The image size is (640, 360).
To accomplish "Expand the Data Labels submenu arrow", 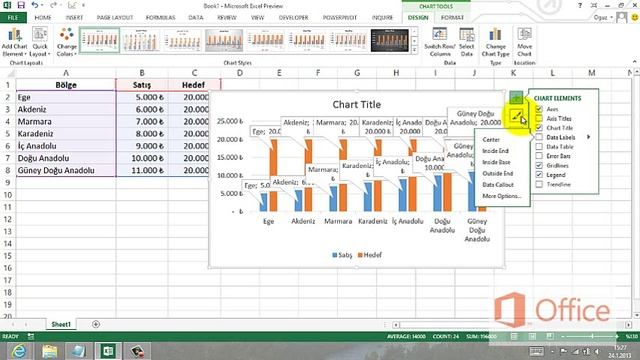I will coord(589,137).
